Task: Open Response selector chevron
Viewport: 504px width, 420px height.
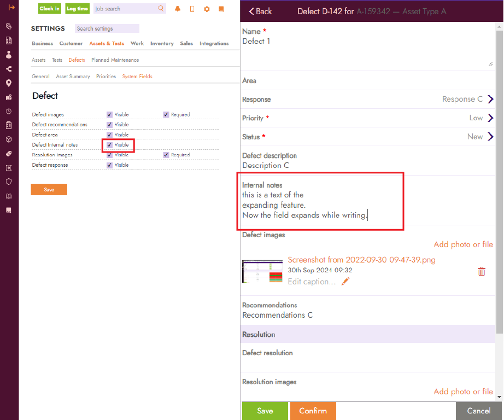Action: [490, 99]
